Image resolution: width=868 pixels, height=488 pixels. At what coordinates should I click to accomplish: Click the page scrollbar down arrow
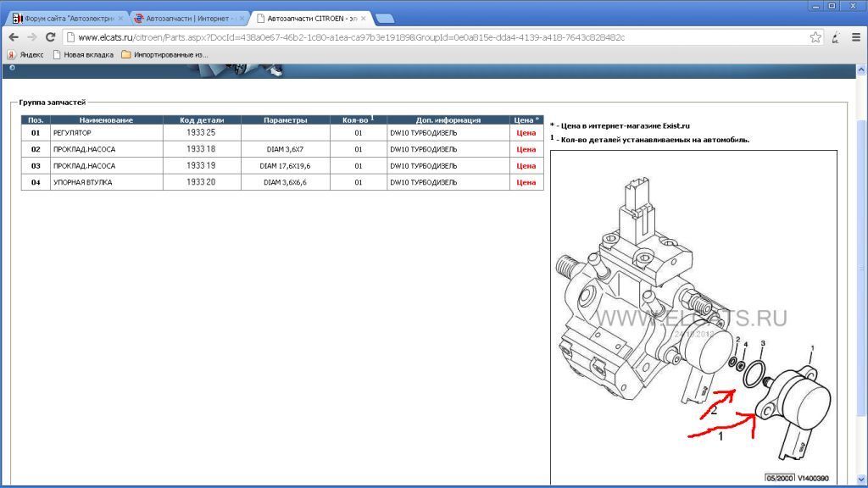pyautogui.click(x=861, y=480)
